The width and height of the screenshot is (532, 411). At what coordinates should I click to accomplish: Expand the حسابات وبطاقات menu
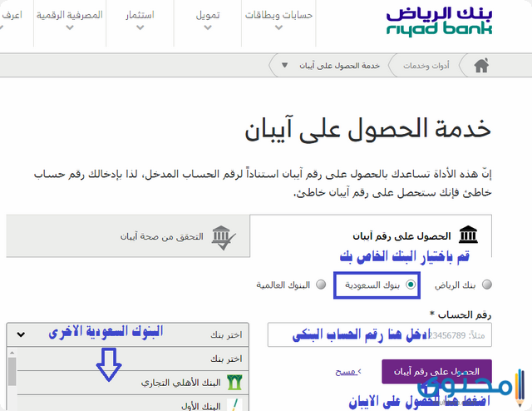pos(278,20)
